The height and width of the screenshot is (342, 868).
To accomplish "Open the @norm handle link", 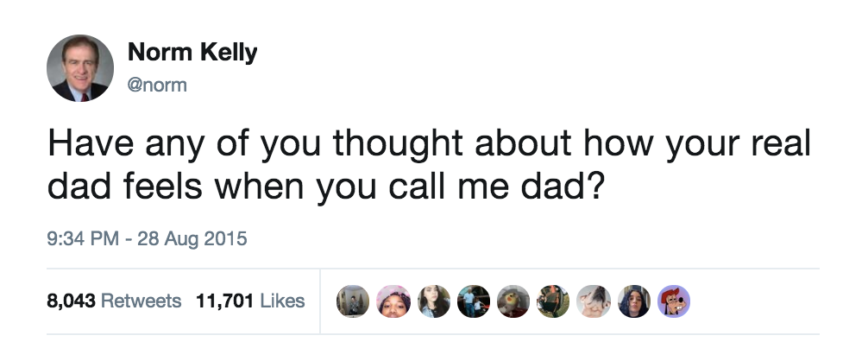I will (157, 85).
